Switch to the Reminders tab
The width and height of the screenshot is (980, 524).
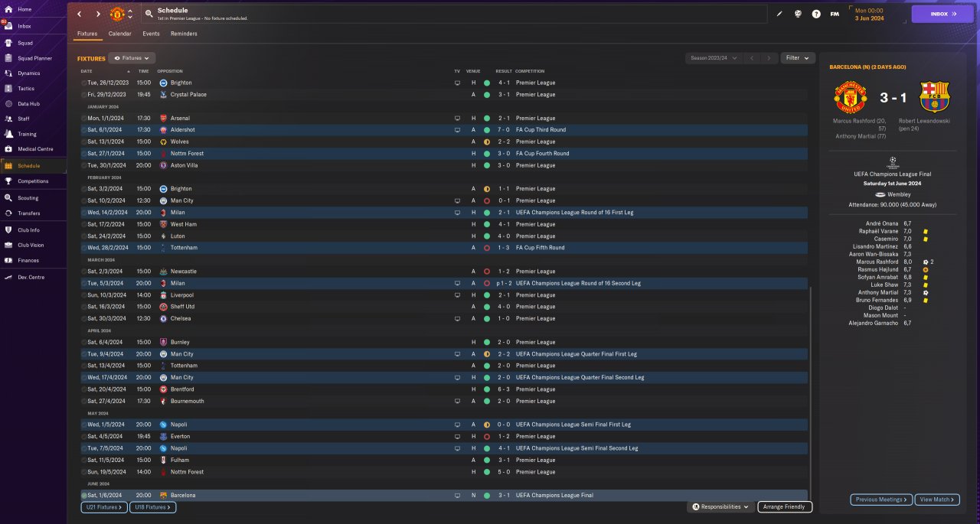(x=184, y=34)
